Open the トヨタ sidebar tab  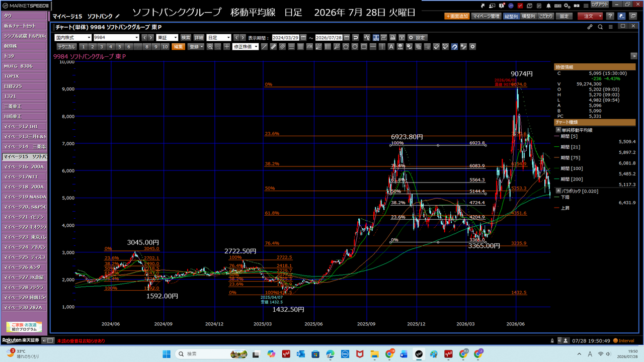tap(24, 56)
